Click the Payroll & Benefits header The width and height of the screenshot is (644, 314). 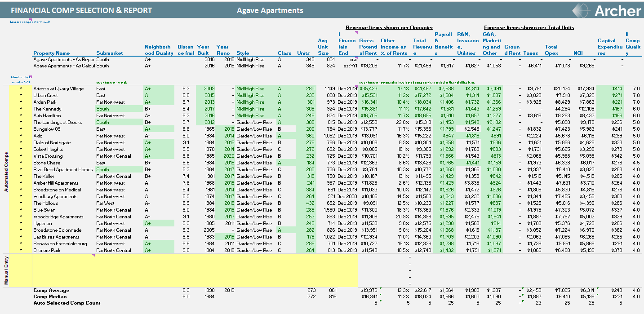click(444, 44)
